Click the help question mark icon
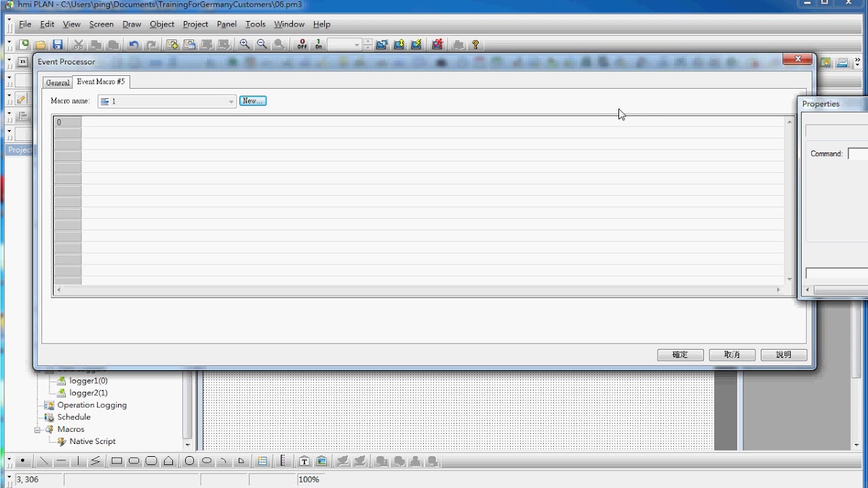This screenshot has height=488, width=868. 475,45
